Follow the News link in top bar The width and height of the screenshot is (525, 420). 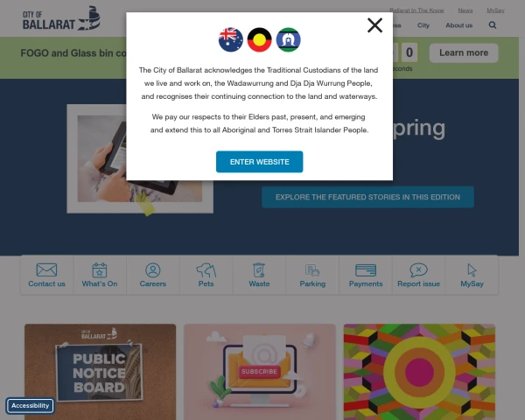pos(465,10)
